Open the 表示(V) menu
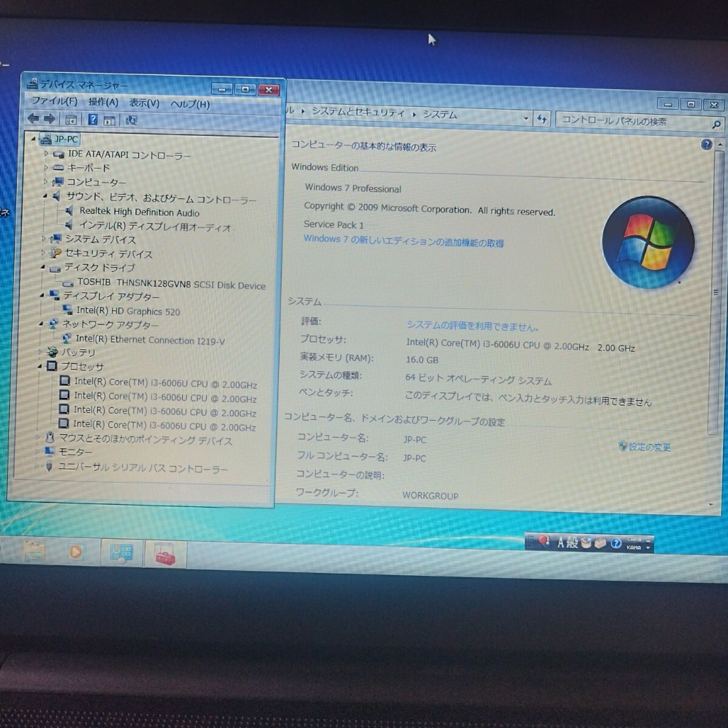Screen dimensions: 728x728 pos(144,103)
